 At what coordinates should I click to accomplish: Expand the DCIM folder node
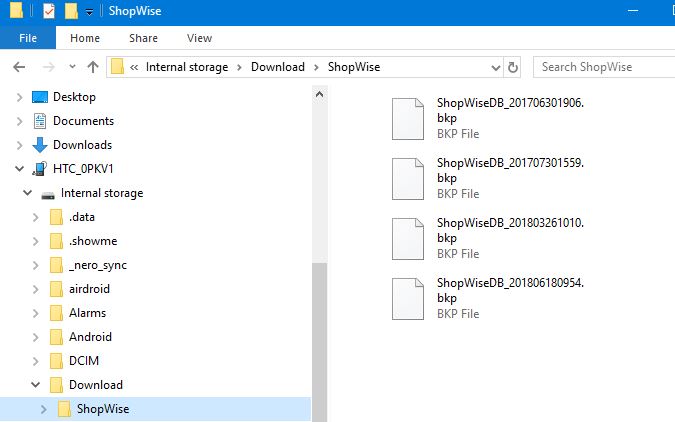[x=36, y=361]
